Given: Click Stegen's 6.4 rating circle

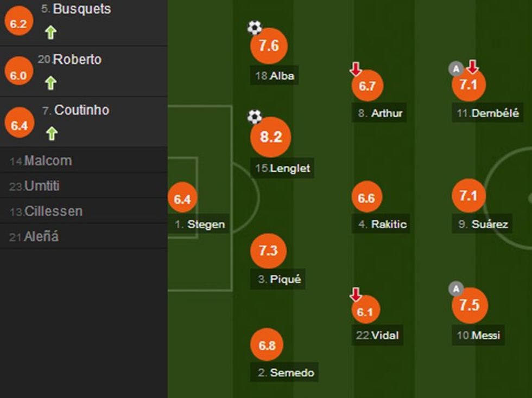Looking at the screenshot, I should pyautogui.click(x=182, y=199).
